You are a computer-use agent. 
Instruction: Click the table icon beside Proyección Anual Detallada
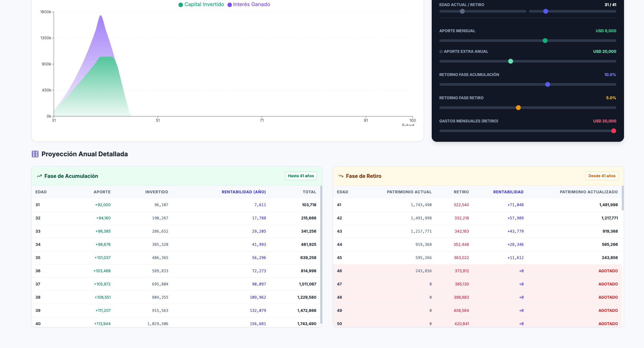point(35,154)
